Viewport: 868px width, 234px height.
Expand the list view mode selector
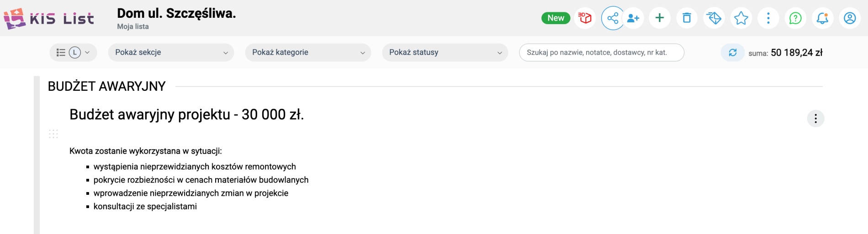[x=73, y=52]
